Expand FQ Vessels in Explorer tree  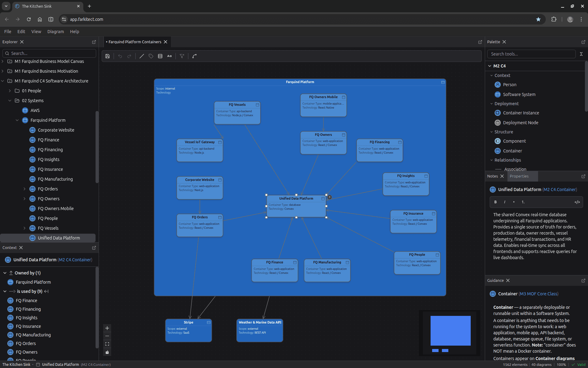[24, 228]
